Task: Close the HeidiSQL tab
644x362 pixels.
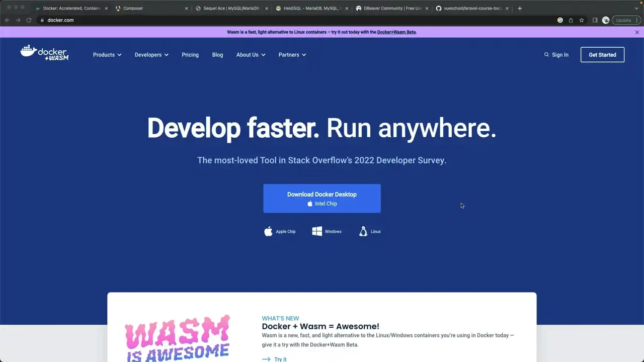Action: [x=347, y=9]
